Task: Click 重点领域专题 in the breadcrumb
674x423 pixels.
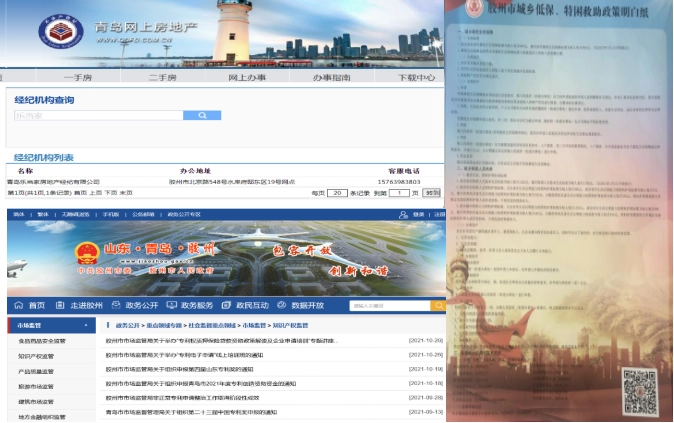Action: [x=164, y=325]
